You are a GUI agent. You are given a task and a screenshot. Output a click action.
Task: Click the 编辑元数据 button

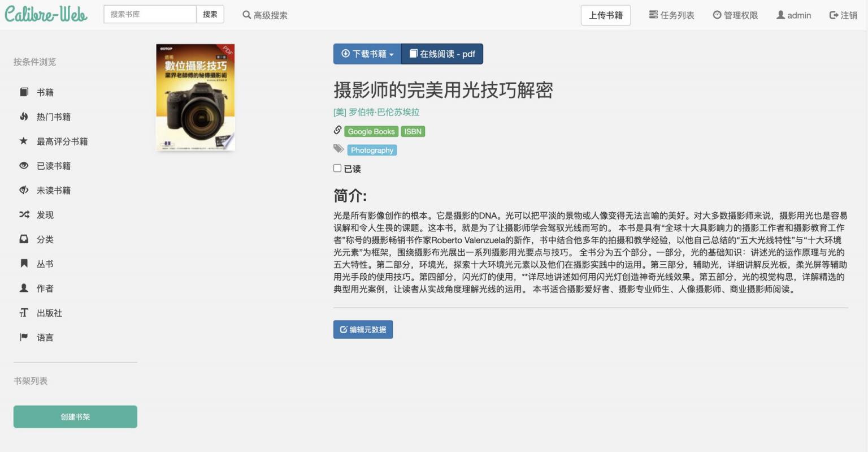363,329
